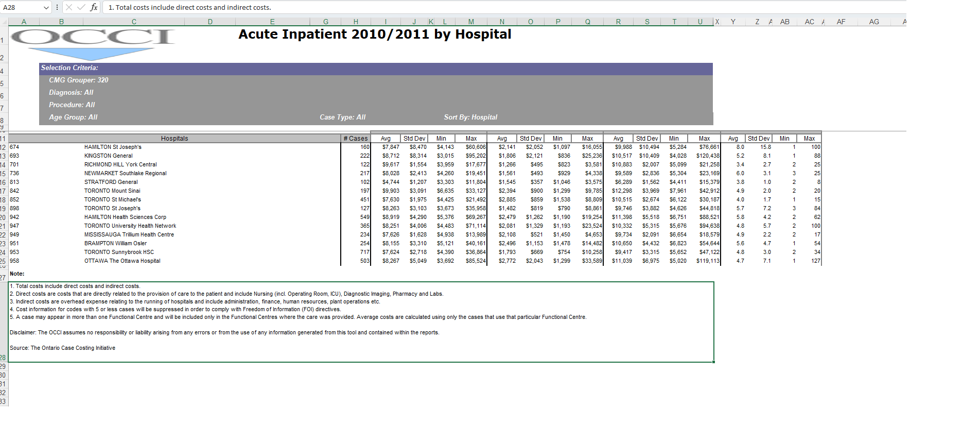The image size is (980, 441).
Task: Click the average cell '$12,298'
Action: coord(622,191)
